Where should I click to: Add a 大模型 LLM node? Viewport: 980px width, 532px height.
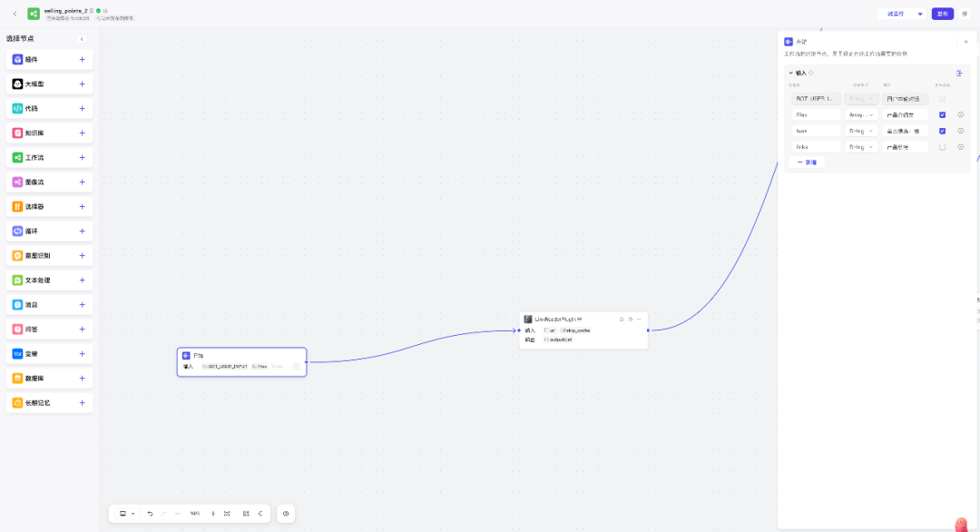pyautogui.click(x=82, y=84)
